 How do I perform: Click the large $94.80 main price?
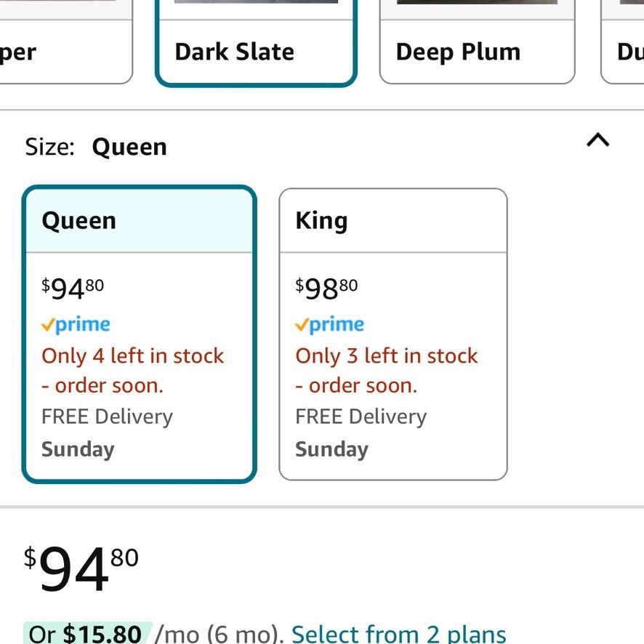click(81, 568)
